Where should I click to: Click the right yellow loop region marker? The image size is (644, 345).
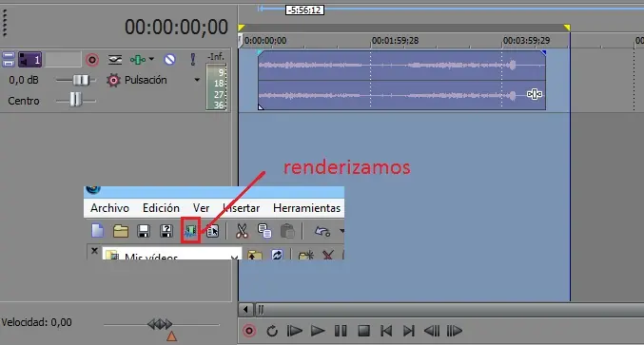[567, 28]
